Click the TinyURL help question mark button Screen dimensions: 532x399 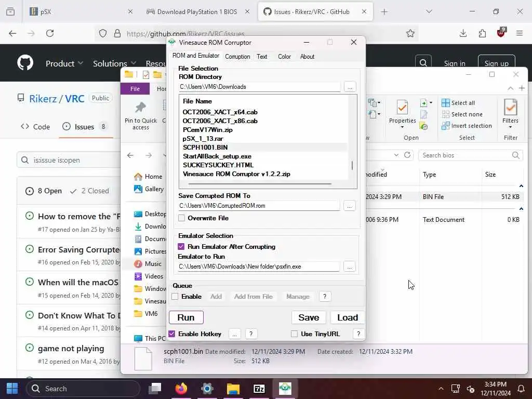pos(358,334)
